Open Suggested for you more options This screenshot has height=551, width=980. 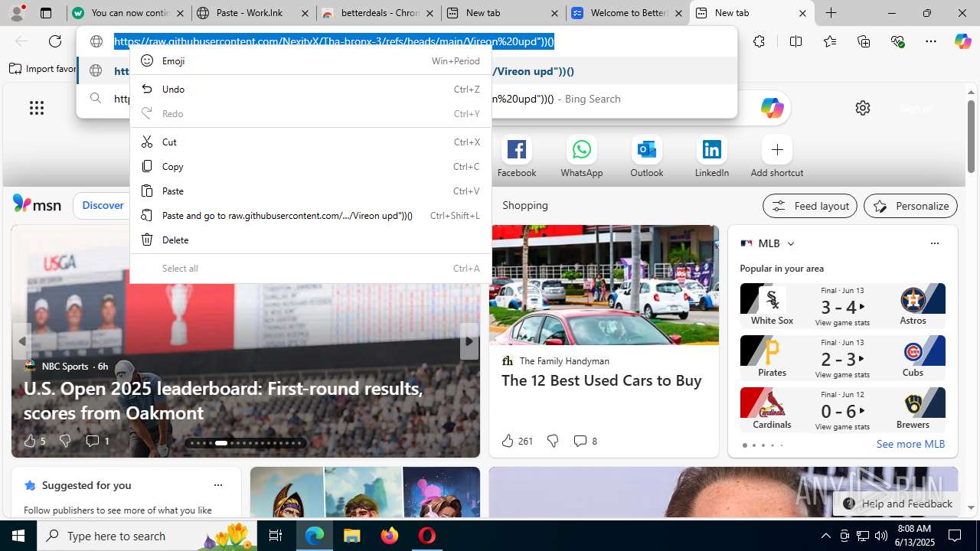(218, 485)
